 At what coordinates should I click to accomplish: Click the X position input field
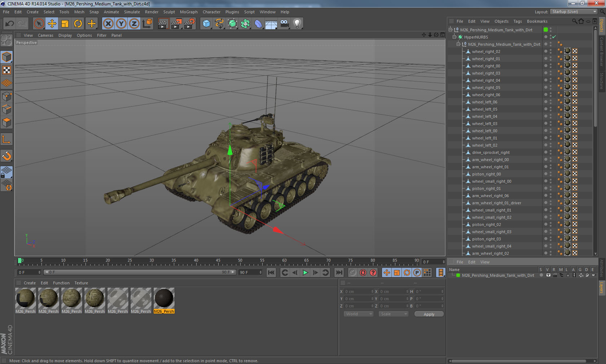tap(359, 292)
